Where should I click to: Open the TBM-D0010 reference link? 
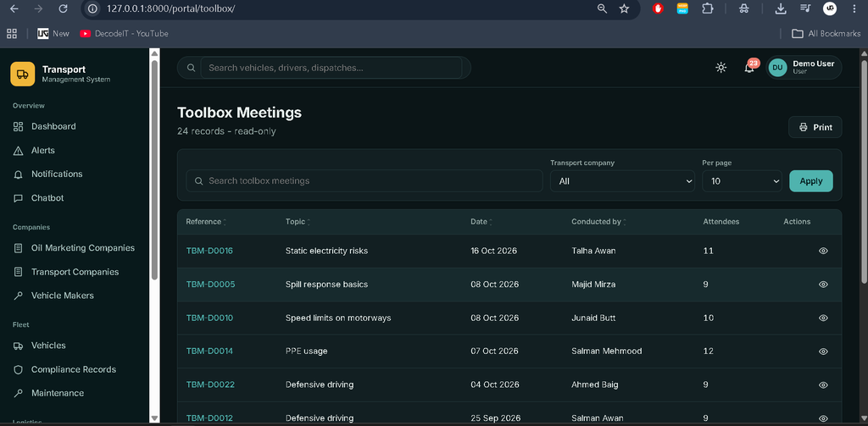209,318
